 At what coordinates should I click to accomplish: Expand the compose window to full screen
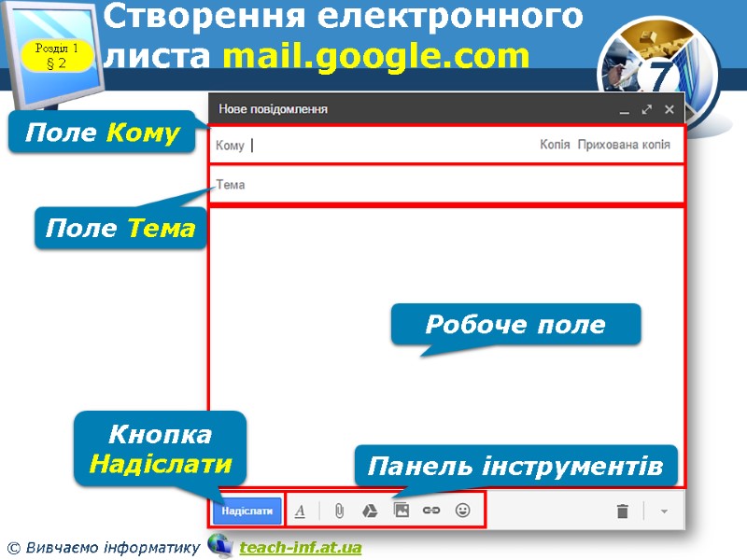point(648,109)
